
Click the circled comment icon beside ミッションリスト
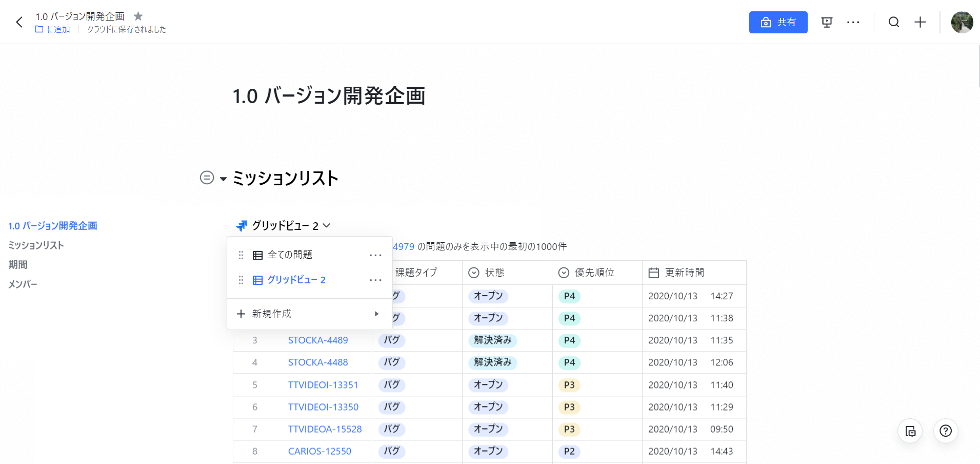[207, 178]
